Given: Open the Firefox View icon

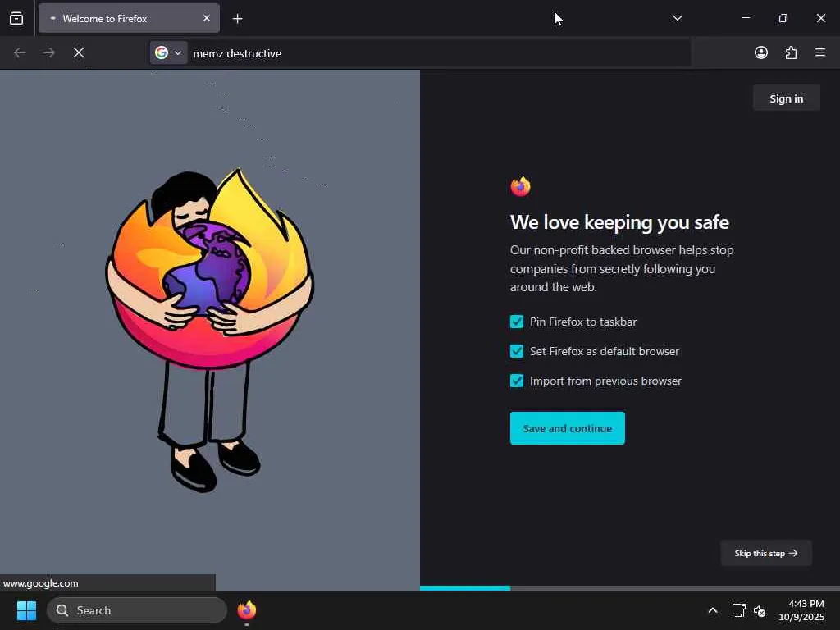Looking at the screenshot, I should pos(16,18).
